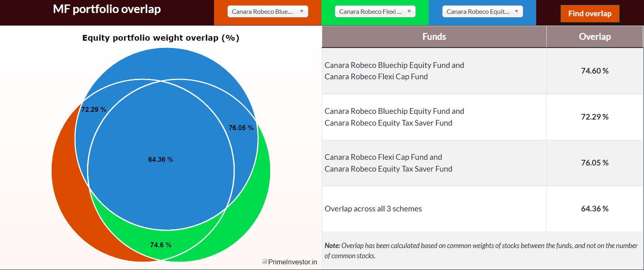Click the MF portfolio overlap title
The image size is (644, 270).
[107, 9]
